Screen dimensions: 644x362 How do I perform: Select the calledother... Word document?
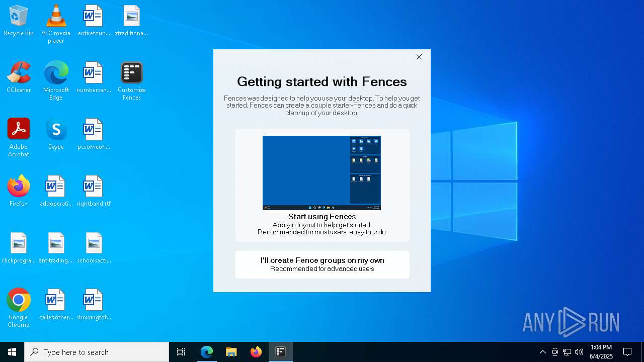(x=56, y=305)
